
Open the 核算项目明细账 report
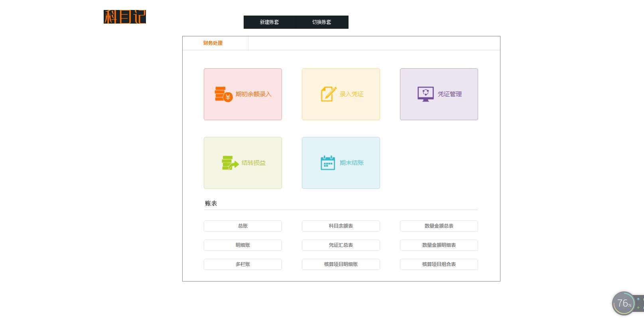tap(341, 264)
